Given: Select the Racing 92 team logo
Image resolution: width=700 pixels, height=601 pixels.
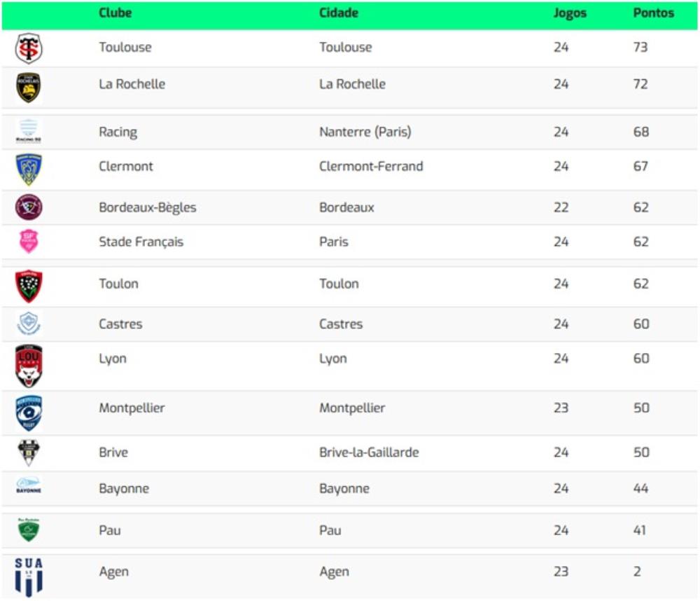Looking at the screenshot, I should pos(29,131).
